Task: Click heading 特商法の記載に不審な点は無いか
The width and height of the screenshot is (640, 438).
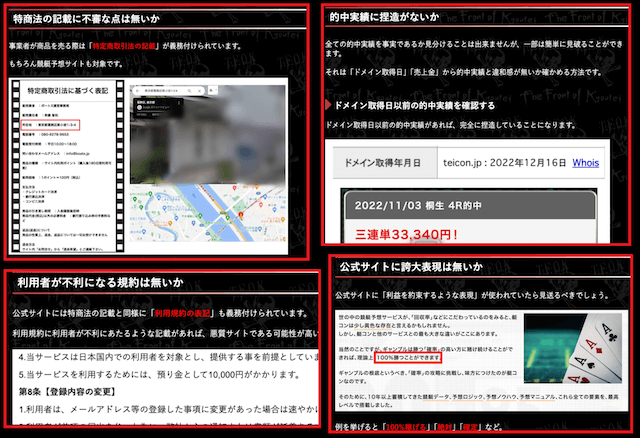Action: point(87,19)
